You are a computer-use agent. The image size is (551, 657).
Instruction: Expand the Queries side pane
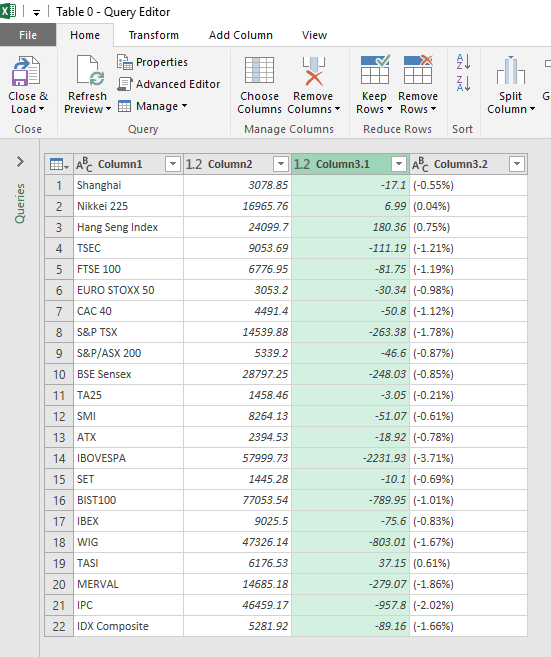20,161
